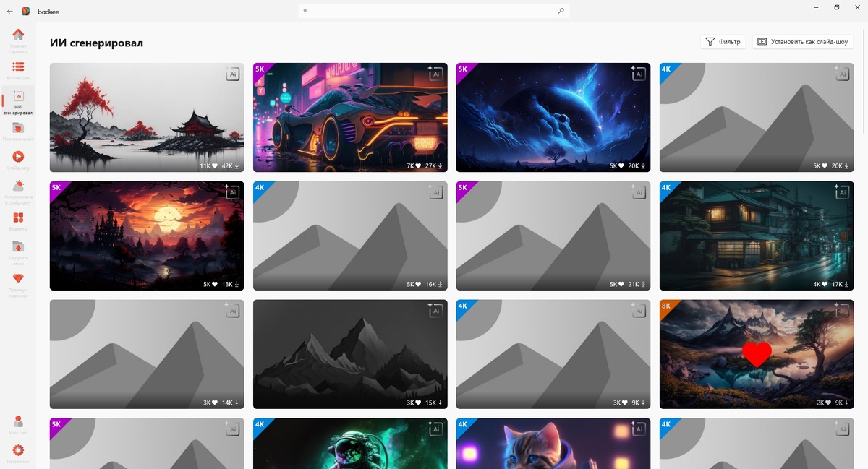Click the ИИ сгенерировал page heading
Image resolution: width=868 pixels, height=469 pixels.
(x=96, y=43)
